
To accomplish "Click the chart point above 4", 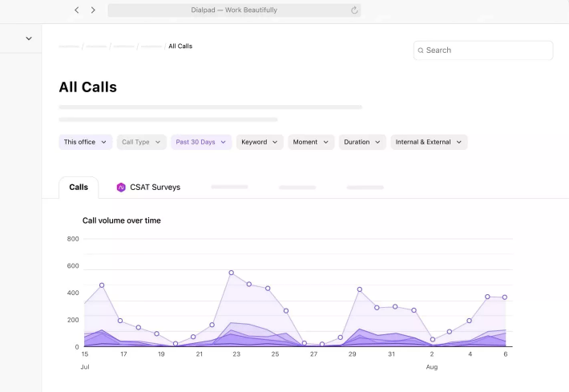I will click(469, 321).
